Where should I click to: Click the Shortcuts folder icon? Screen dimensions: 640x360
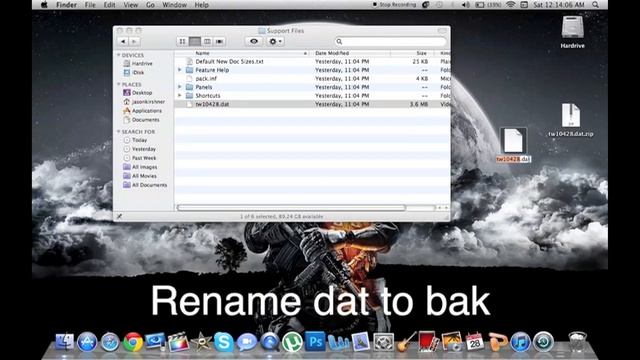point(189,96)
